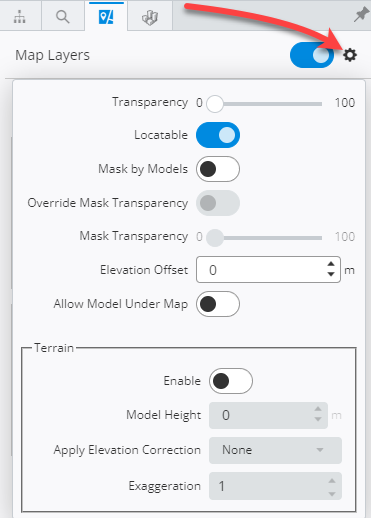Pin the panel with the pushpin icon

tap(361, 15)
